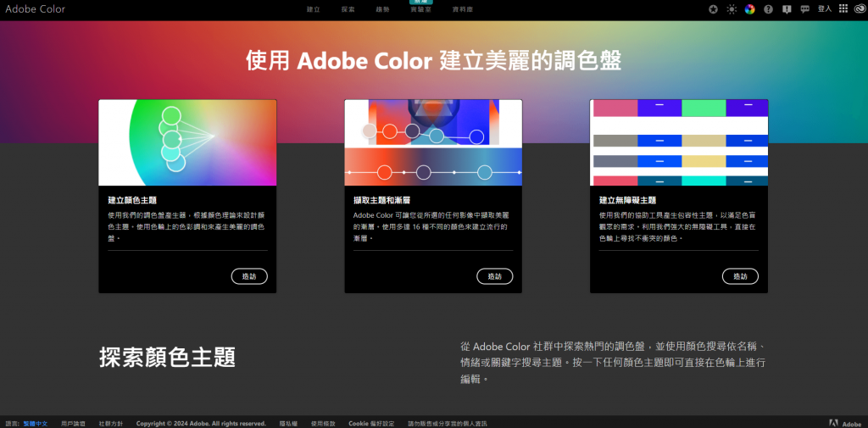The image size is (868, 428).
Task: Open 請勿販售或分享我的個人資訊 link
Action: coord(448,424)
